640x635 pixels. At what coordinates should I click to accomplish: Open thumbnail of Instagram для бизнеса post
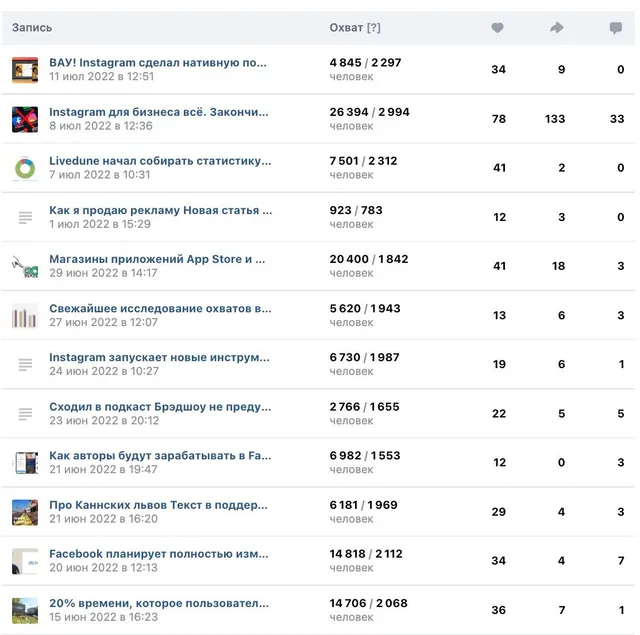coord(25,119)
